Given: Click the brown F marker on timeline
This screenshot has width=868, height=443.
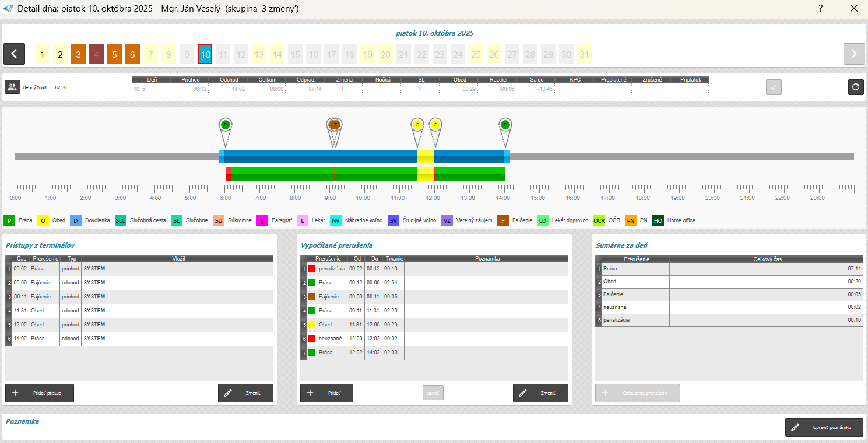Looking at the screenshot, I should click(x=334, y=125).
